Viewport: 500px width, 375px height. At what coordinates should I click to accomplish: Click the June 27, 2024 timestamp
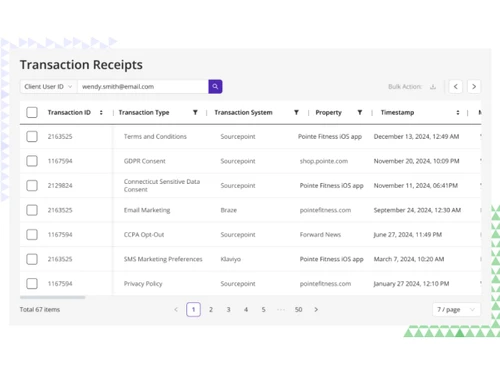pos(408,235)
